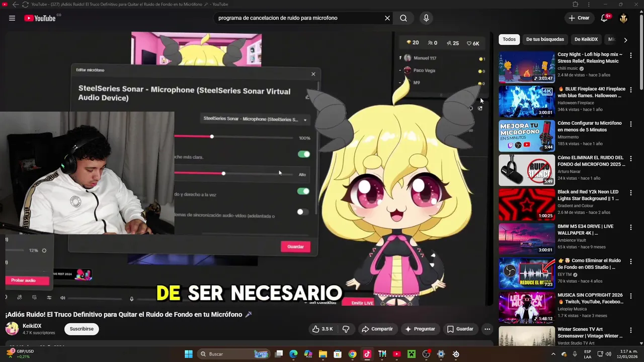The height and width of the screenshot is (362, 644).
Task: Save the video with Guardar below player
Action: coord(460,329)
